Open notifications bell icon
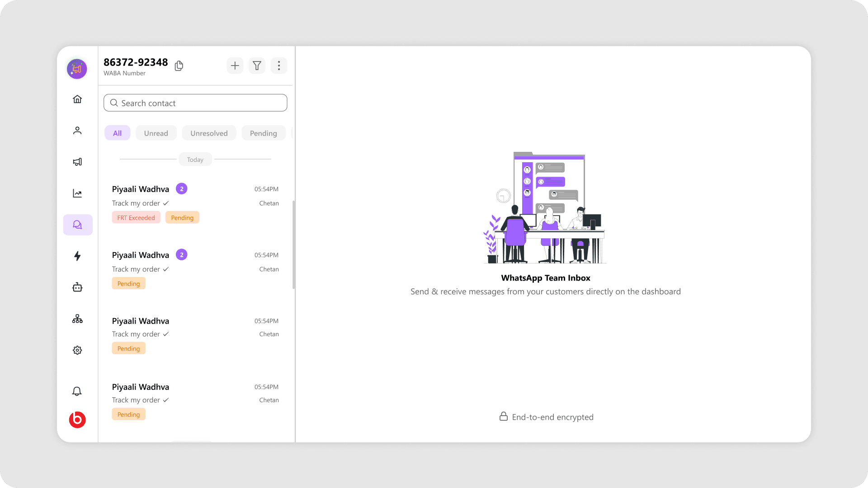 point(77,391)
